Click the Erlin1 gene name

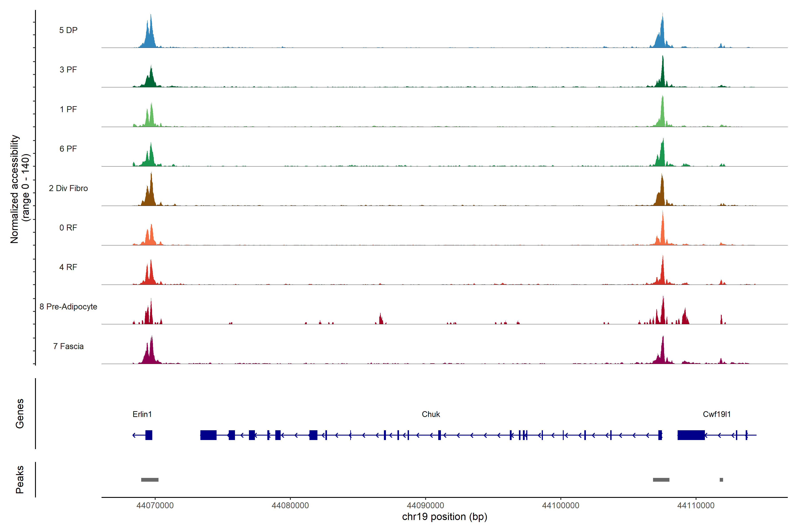(142, 414)
